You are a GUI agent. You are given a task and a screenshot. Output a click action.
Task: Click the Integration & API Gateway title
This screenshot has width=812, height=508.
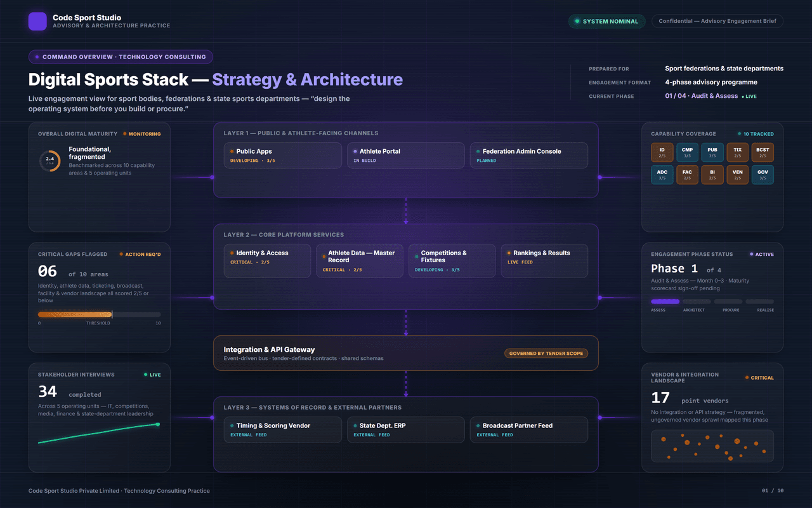[x=269, y=350]
